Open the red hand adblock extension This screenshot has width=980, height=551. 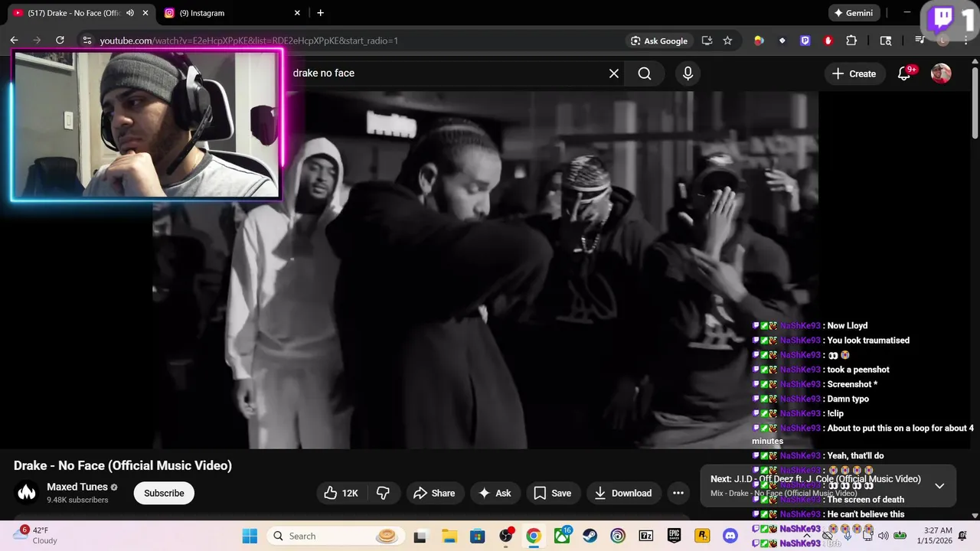[x=828, y=41]
